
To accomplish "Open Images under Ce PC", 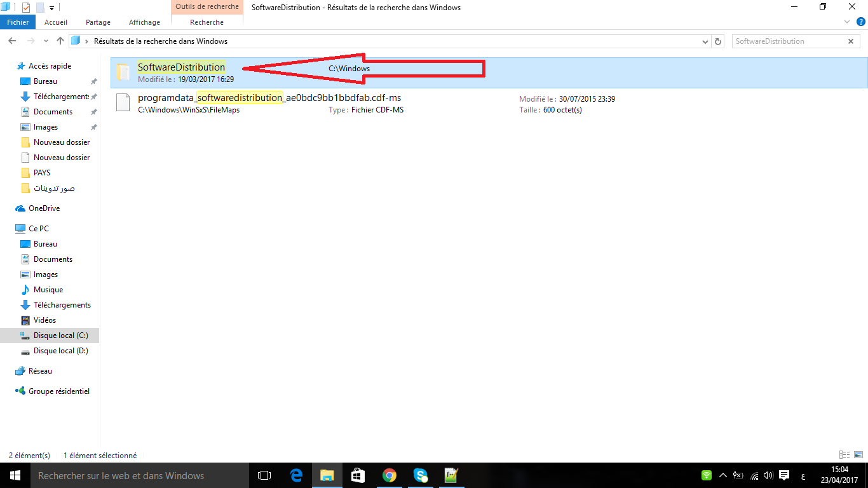I will point(46,274).
